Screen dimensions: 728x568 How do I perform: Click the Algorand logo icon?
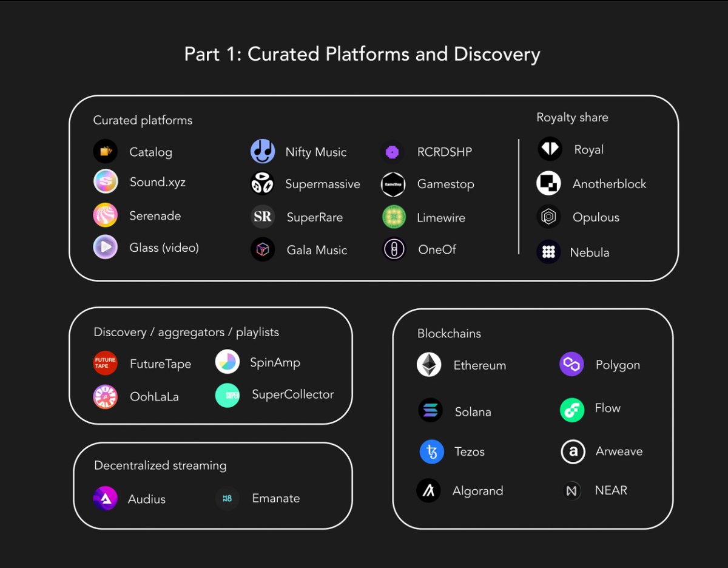(428, 490)
